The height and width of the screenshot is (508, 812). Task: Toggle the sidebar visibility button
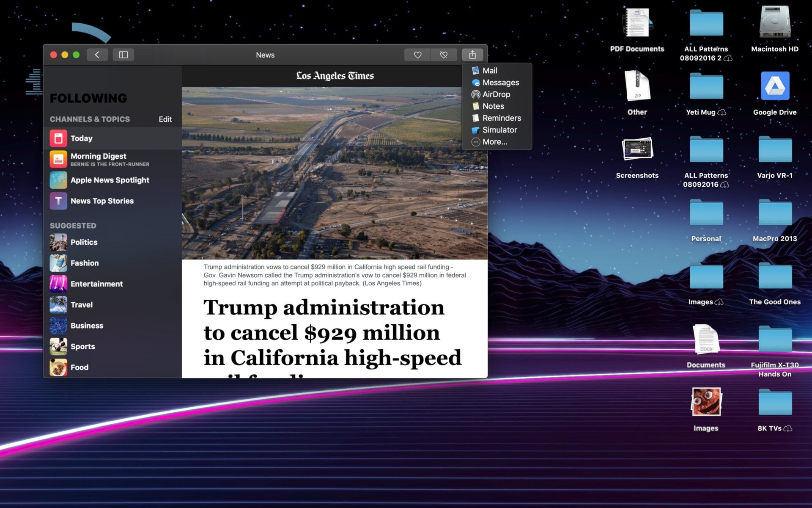tap(123, 55)
